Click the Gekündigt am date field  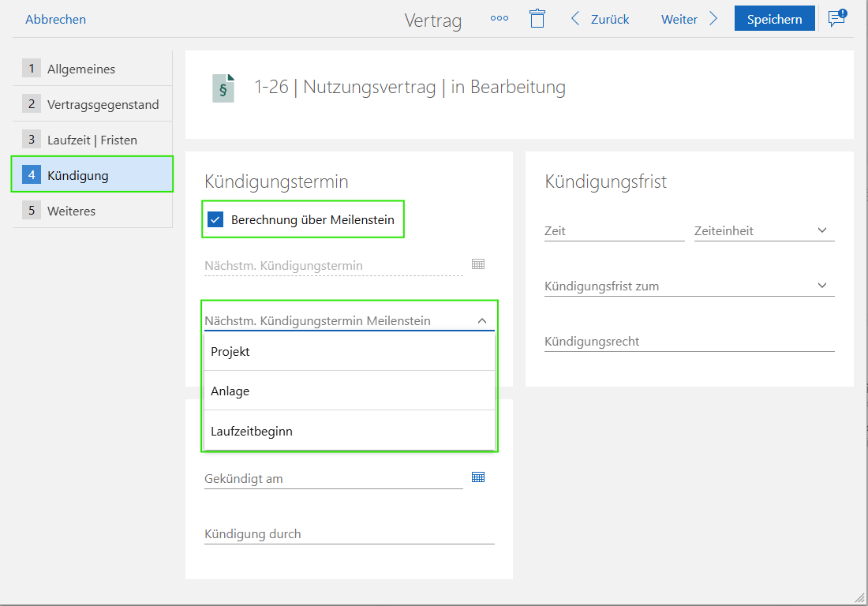pos(334,479)
